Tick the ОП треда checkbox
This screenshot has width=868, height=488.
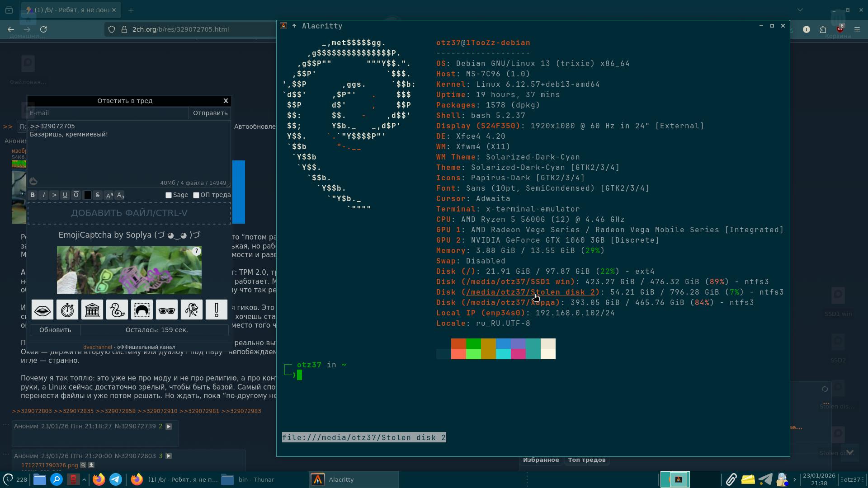[196, 195]
